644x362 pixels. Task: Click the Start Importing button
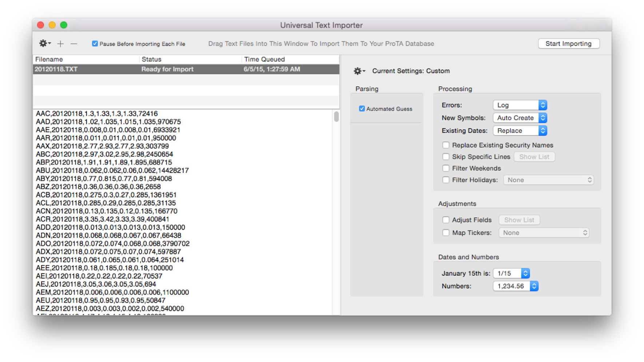point(568,43)
